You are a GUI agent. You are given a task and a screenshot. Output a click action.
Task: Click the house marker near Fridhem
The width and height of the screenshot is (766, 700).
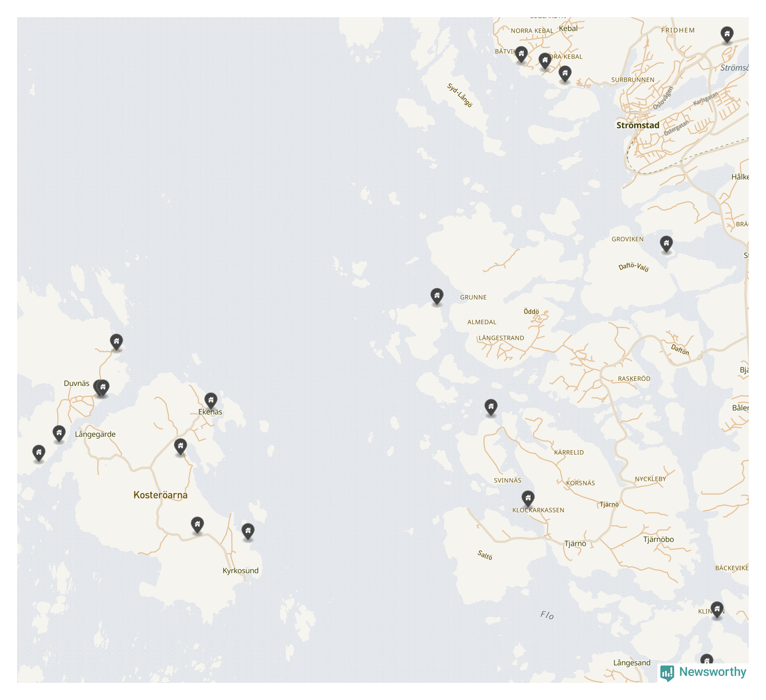pos(727,34)
